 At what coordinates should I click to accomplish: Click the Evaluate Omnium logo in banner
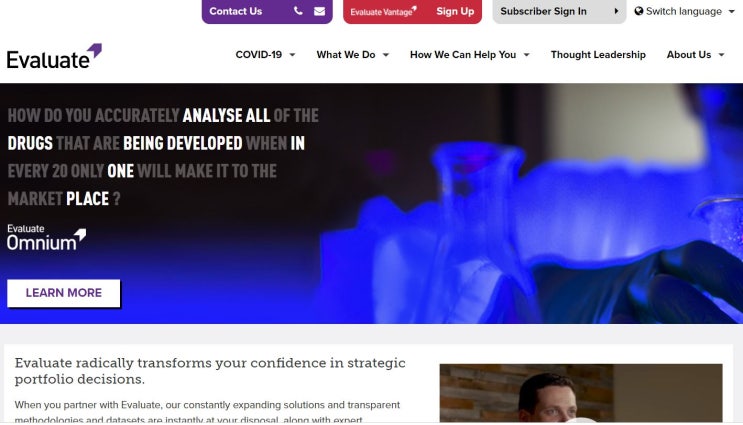(x=46, y=237)
